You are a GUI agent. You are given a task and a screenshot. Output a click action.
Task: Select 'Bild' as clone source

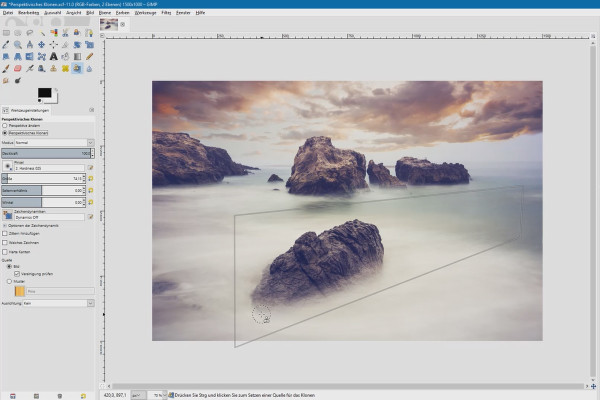[9, 266]
